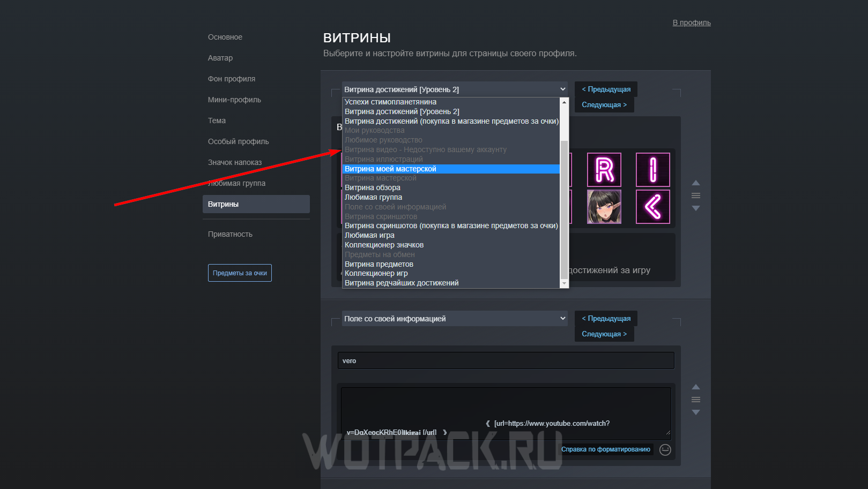Go to 'Аватар' in the sidebar
Image resolution: width=868 pixels, height=489 pixels.
(x=220, y=58)
